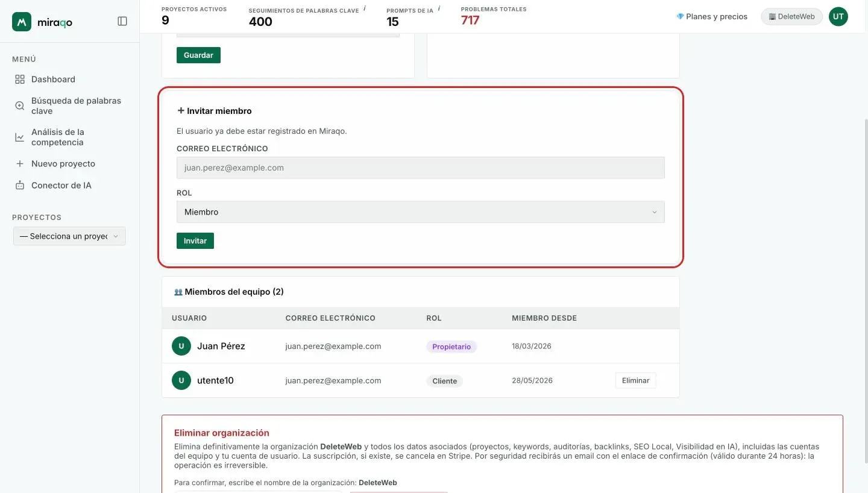This screenshot has width=868, height=493.
Task: Click the Invitar button
Action: 195,240
